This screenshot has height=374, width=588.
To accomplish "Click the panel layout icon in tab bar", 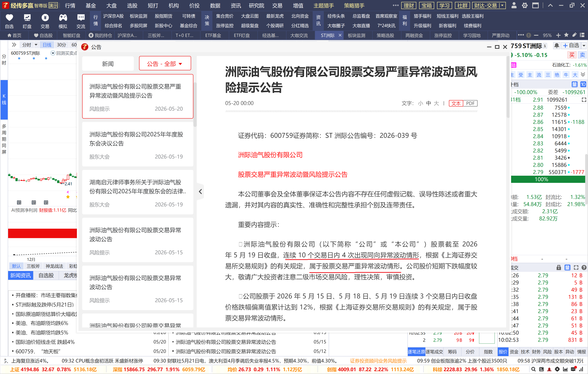I will [x=582, y=35].
